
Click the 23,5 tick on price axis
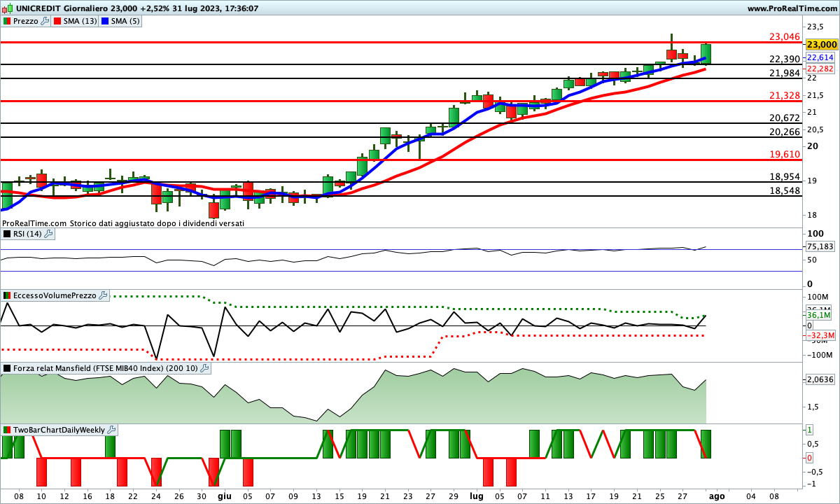click(x=815, y=27)
